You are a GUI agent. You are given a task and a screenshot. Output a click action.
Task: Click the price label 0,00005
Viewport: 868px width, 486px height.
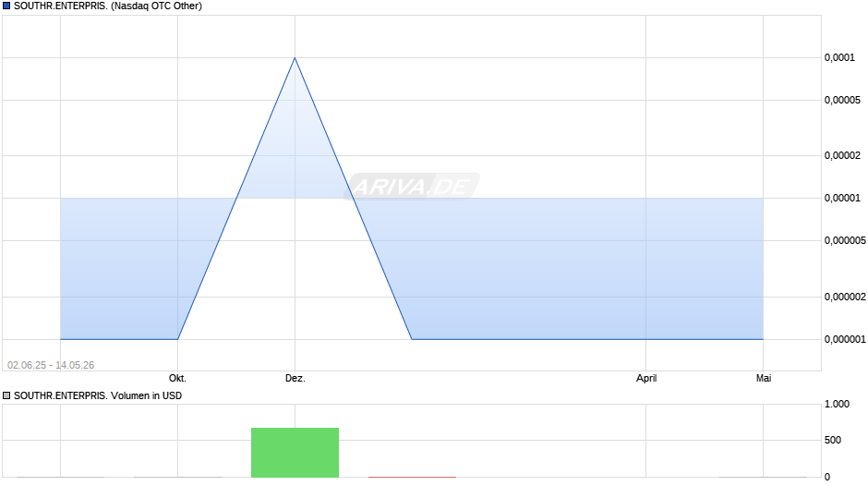pyautogui.click(x=842, y=101)
